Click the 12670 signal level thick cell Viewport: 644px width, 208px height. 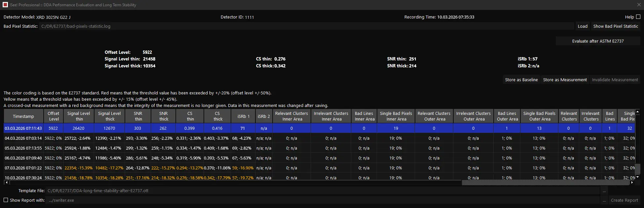tap(109, 128)
